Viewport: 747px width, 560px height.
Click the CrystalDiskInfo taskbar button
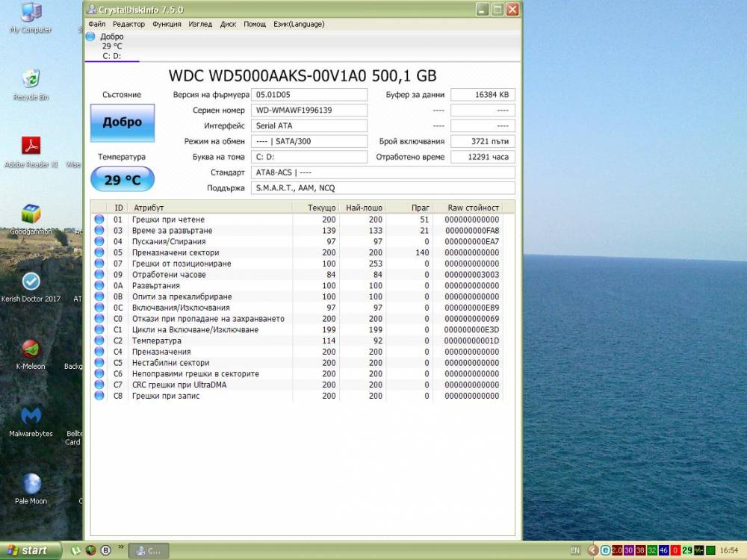tap(149, 551)
